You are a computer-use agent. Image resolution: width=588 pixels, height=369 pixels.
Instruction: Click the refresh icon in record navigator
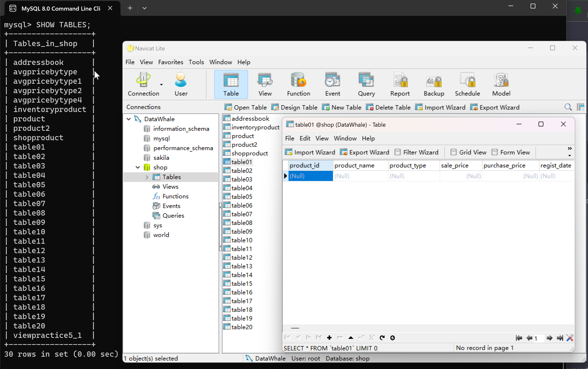382,338
